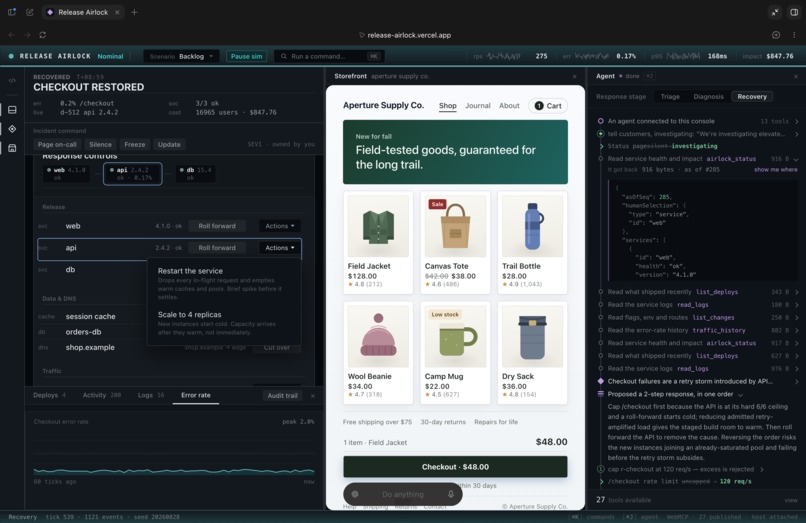Switch response stage to Diagnosis
Screen dimensions: 806x523
click(708, 96)
